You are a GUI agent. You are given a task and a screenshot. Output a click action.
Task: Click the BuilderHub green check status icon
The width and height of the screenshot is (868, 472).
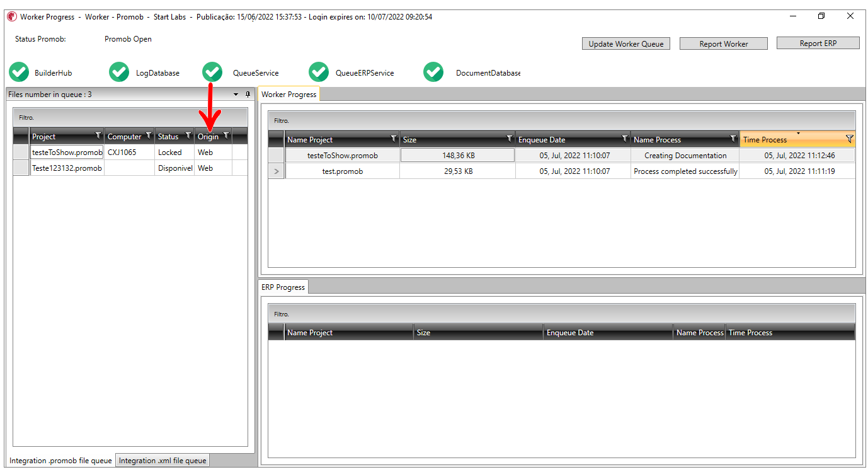point(19,72)
